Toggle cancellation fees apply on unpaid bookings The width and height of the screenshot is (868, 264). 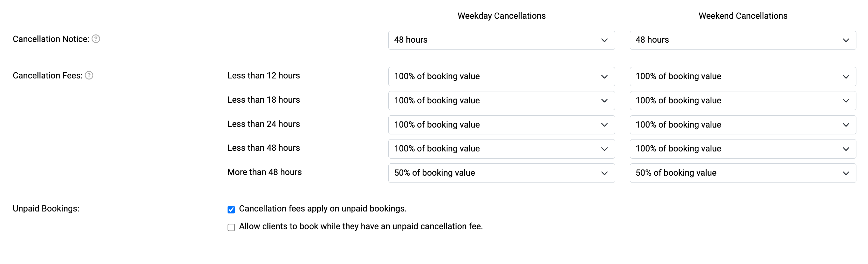point(231,209)
